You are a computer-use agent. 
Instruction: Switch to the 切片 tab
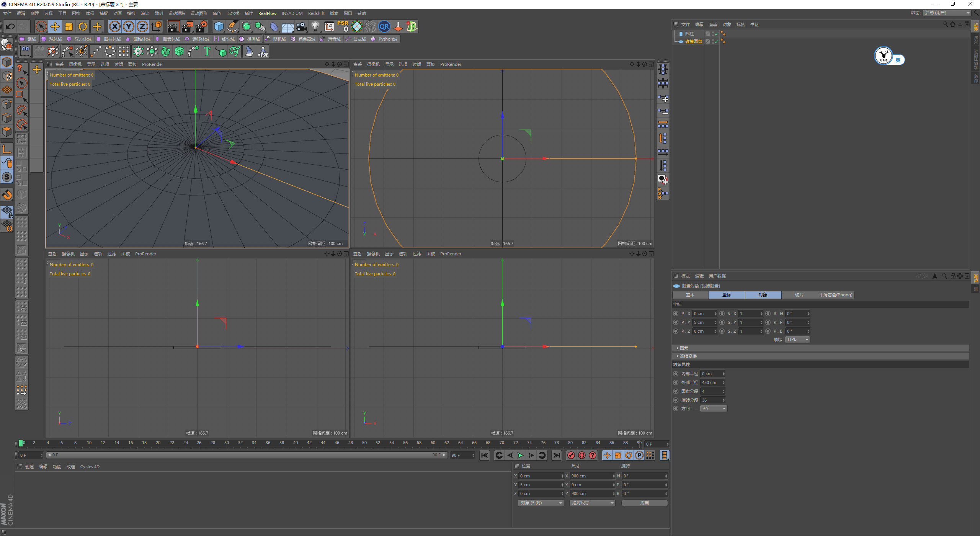click(x=799, y=295)
